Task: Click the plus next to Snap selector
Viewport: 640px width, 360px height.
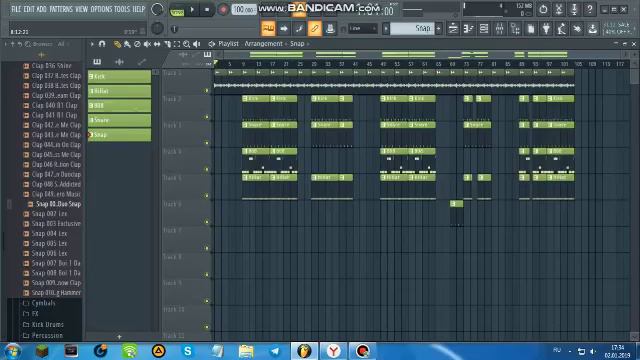Action: click(x=439, y=29)
